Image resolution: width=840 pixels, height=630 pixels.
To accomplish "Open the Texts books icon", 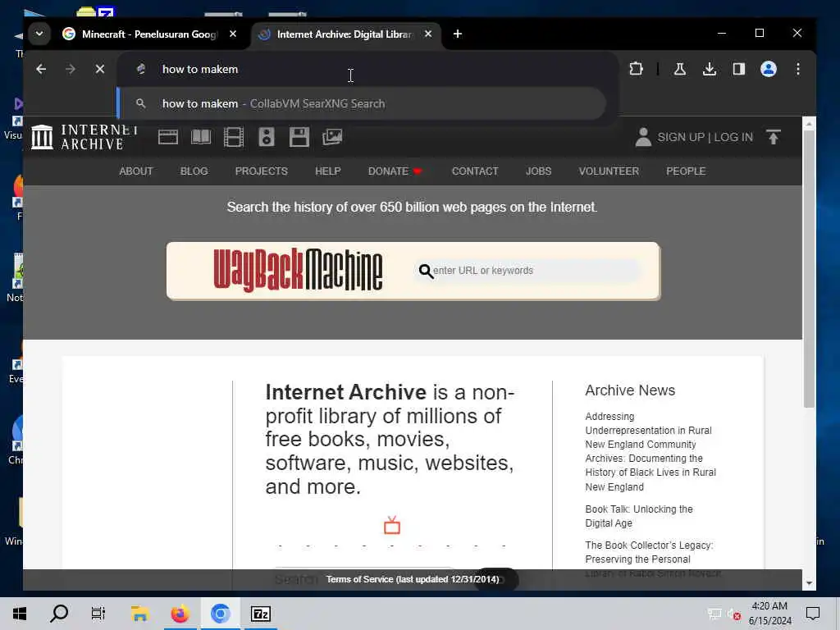I will click(201, 137).
